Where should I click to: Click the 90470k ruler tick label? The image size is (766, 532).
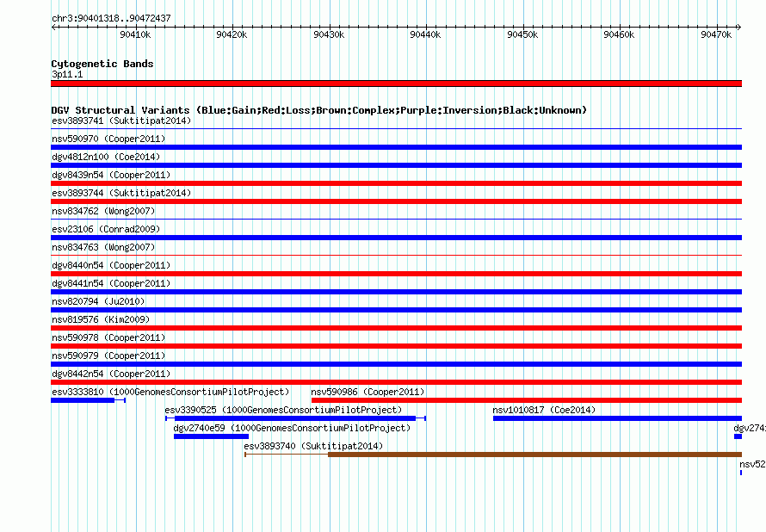pyautogui.click(x=716, y=34)
